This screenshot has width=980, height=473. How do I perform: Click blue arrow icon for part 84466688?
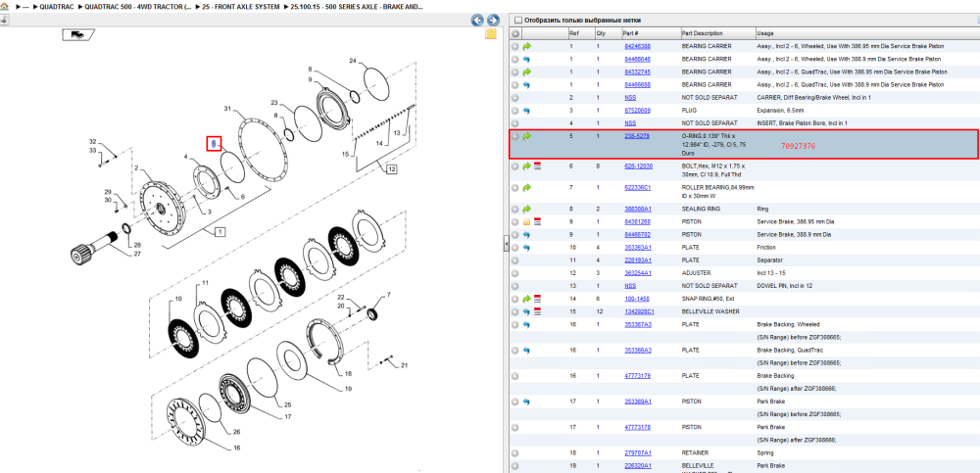[527, 84]
